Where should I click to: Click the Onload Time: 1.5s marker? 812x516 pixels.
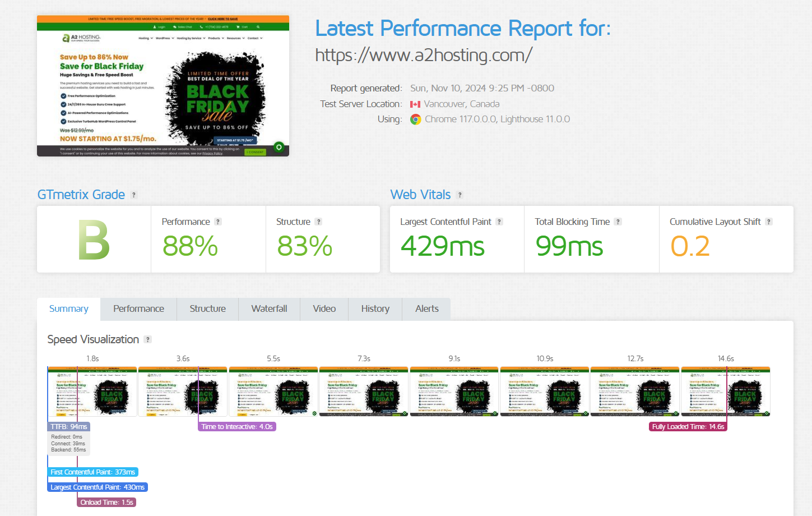[106, 503]
